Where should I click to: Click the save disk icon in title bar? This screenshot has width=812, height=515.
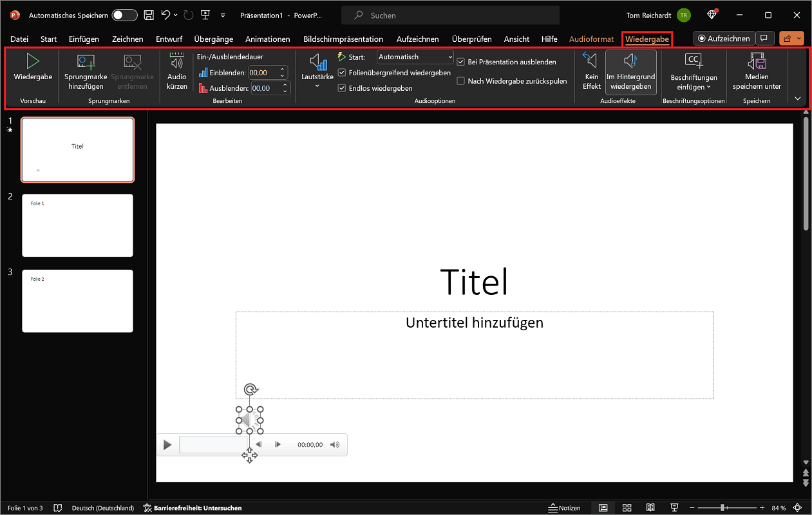[149, 15]
